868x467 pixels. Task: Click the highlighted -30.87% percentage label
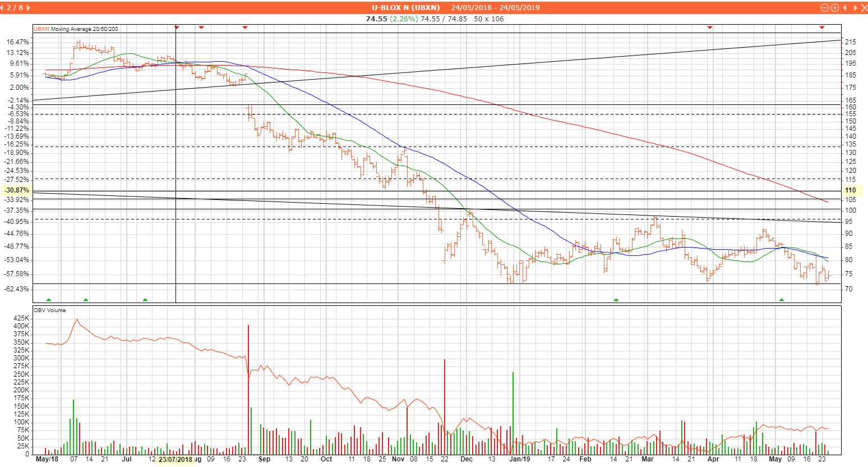tap(16, 191)
